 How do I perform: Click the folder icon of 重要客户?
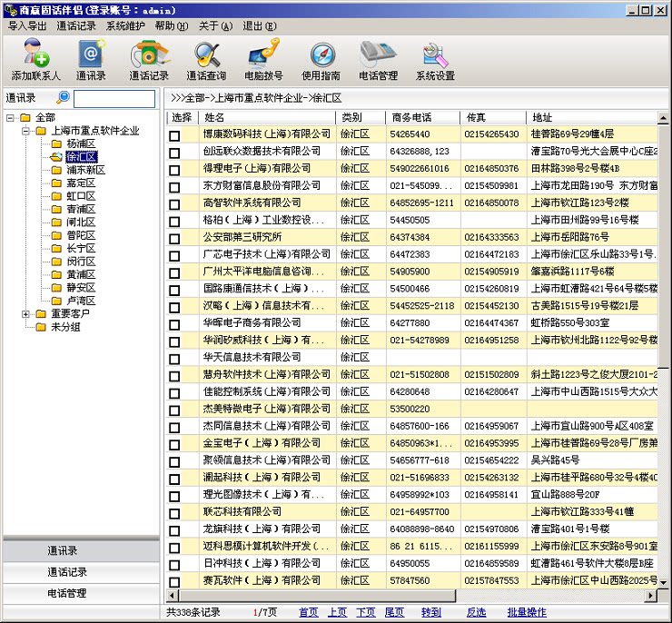coord(41,314)
